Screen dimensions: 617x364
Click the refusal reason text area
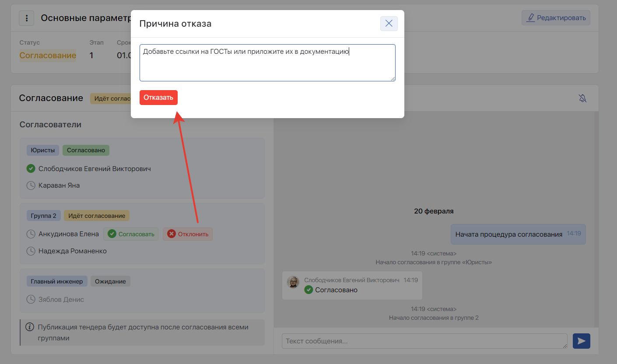point(267,63)
